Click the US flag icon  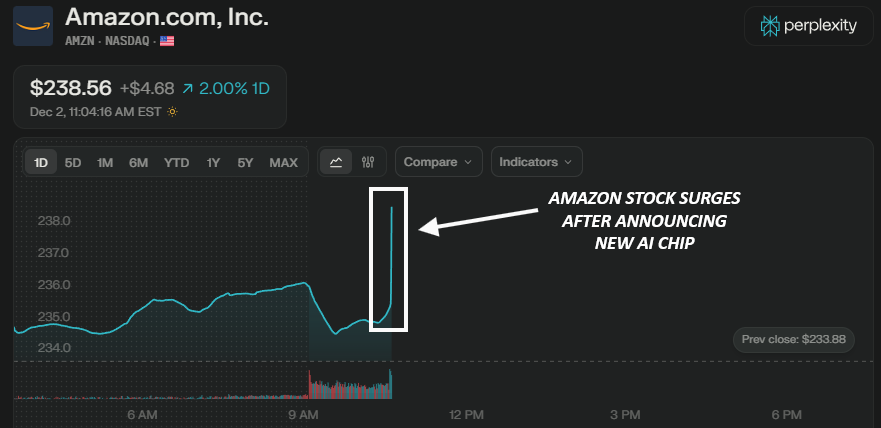[167, 41]
